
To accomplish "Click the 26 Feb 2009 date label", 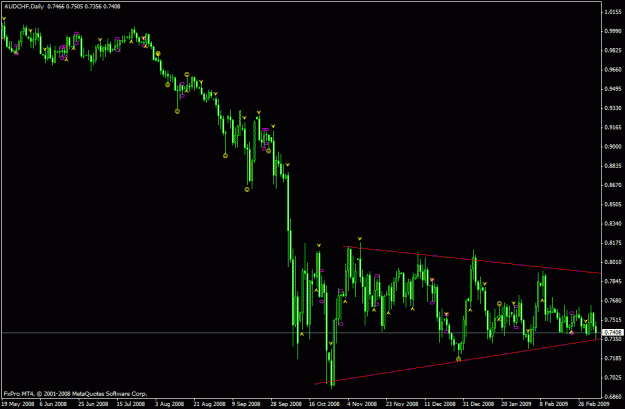I will click(x=595, y=404).
